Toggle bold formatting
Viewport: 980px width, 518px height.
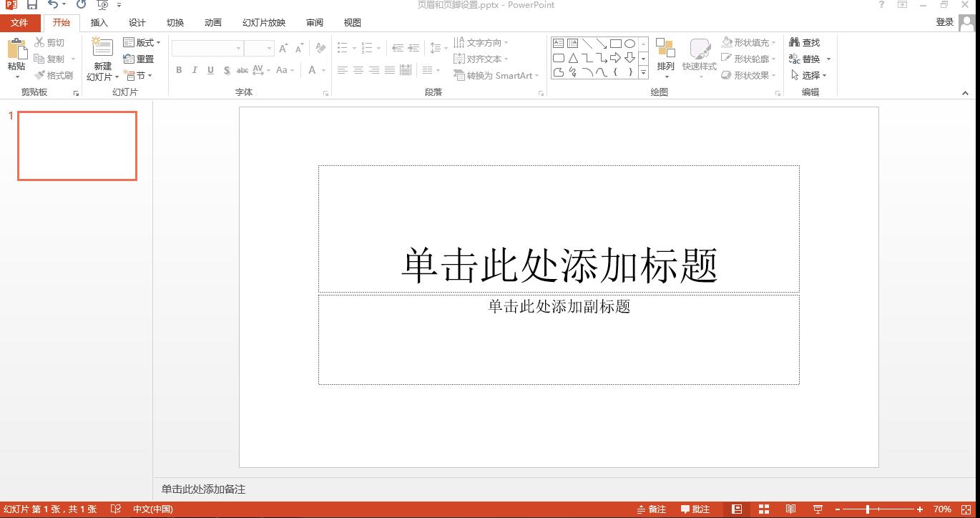(x=179, y=70)
